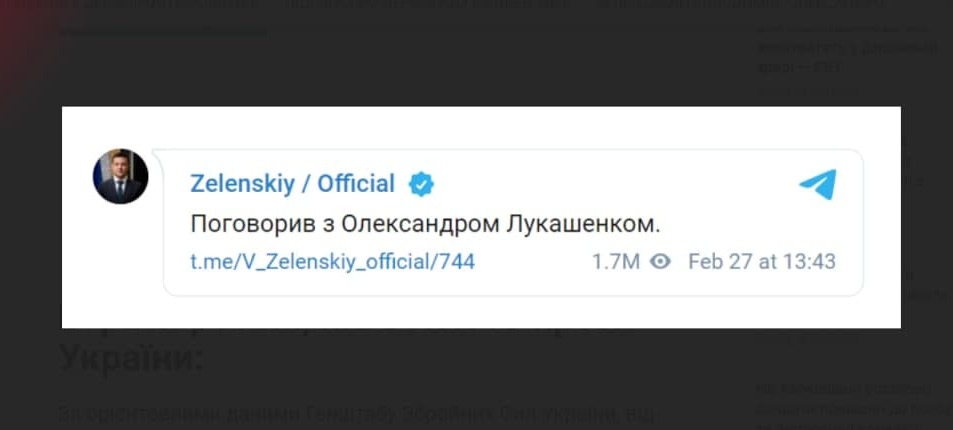This screenshot has height=430, width=953.
Task: Click the 1.7M view count
Action: (x=615, y=262)
